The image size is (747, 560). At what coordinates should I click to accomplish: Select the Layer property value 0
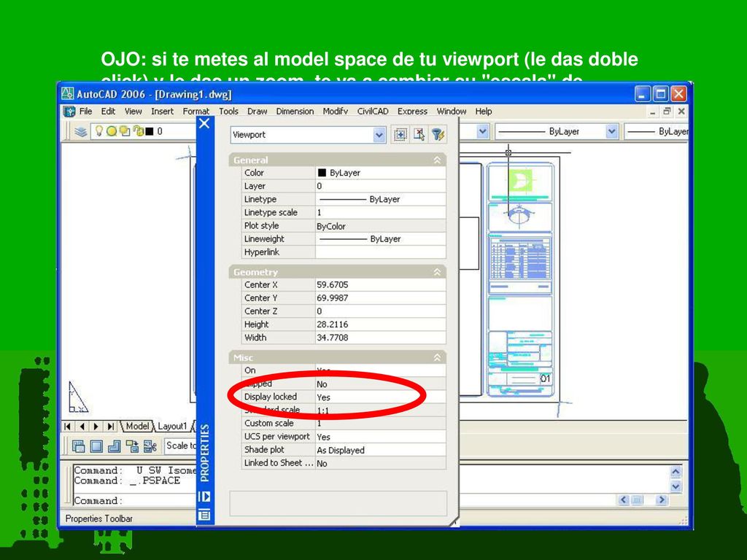[380, 186]
